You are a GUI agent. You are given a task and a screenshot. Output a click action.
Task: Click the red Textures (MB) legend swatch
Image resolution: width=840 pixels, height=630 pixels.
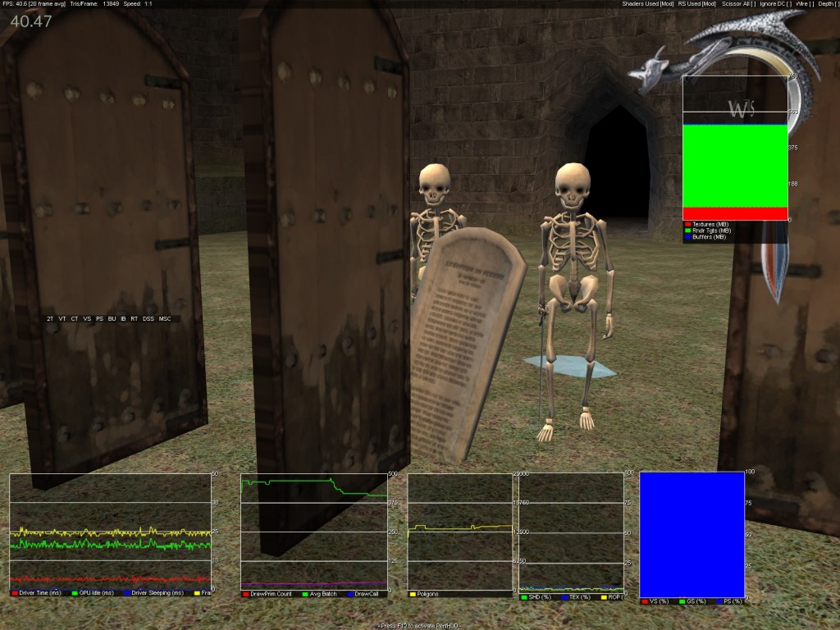point(688,225)
